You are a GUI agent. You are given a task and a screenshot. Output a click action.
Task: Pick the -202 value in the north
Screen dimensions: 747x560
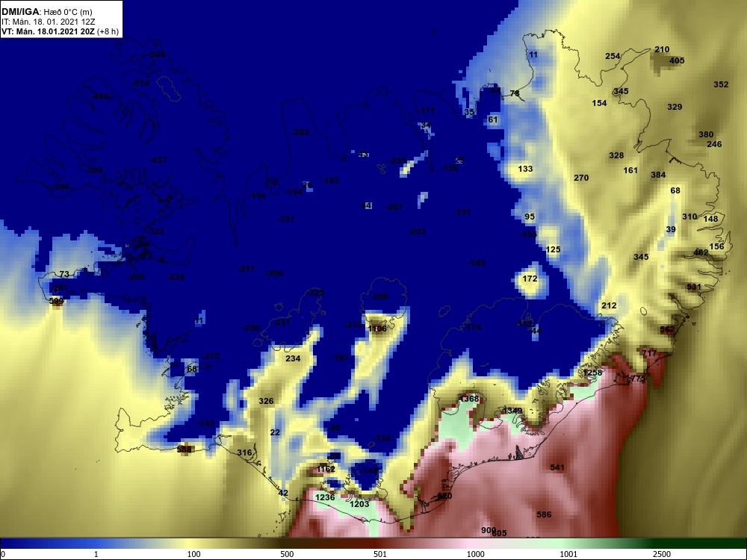[300, 132]
